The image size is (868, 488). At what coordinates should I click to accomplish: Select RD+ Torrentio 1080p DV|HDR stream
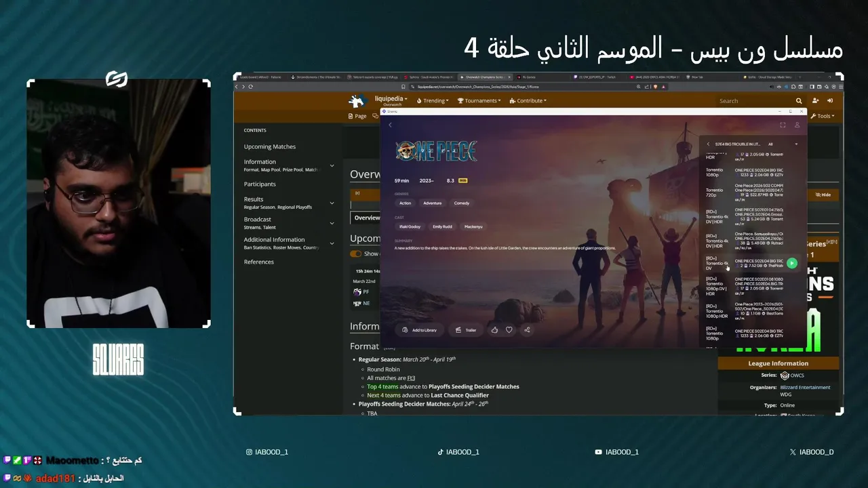tap(753, 286)
